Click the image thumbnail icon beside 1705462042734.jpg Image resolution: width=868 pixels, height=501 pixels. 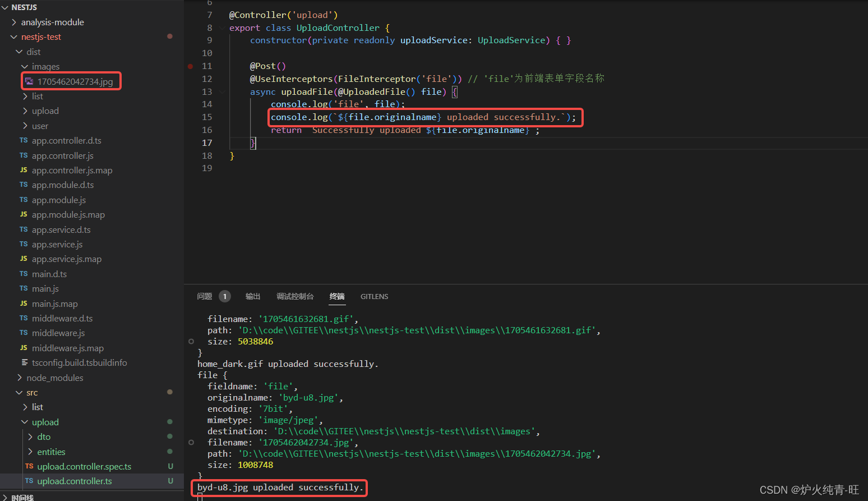29,81
